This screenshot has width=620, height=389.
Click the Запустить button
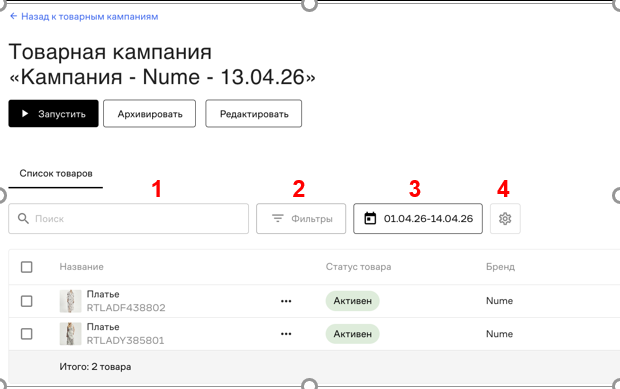[53, 113]
